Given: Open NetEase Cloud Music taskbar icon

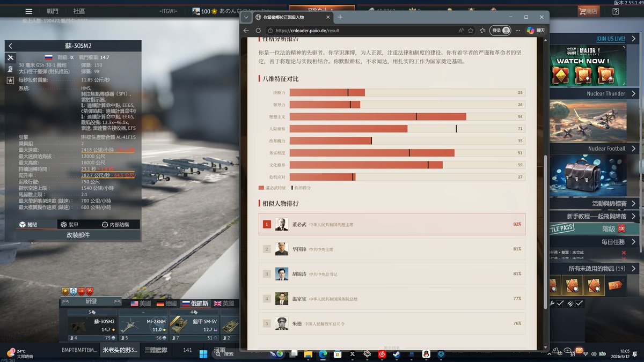Looking at the screenshot, I should point(382,354).
